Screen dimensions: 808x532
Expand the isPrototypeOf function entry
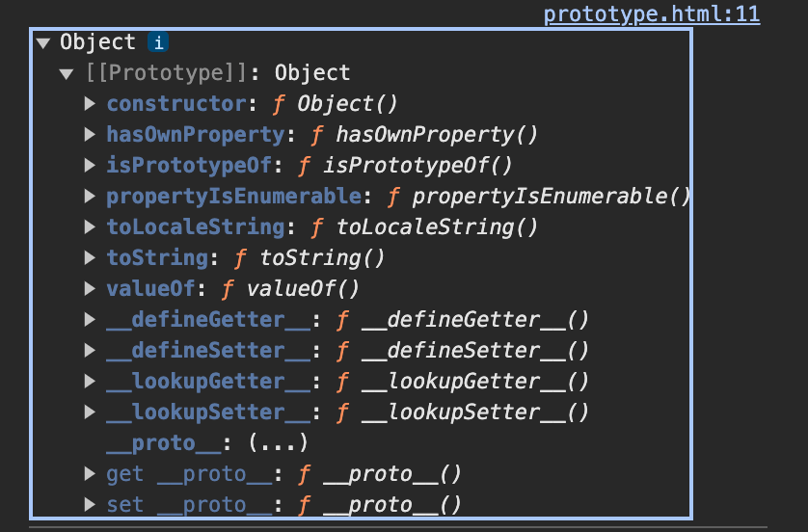(x=91, y=166)
